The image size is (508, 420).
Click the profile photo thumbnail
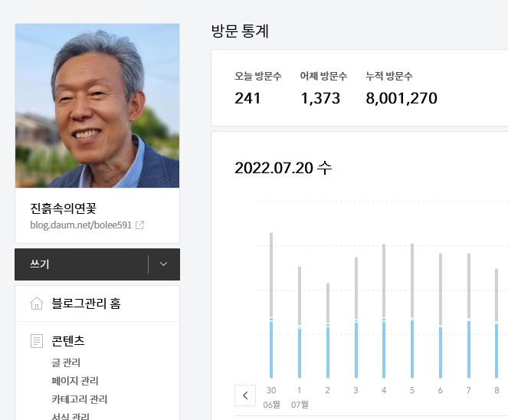(97, 106)
